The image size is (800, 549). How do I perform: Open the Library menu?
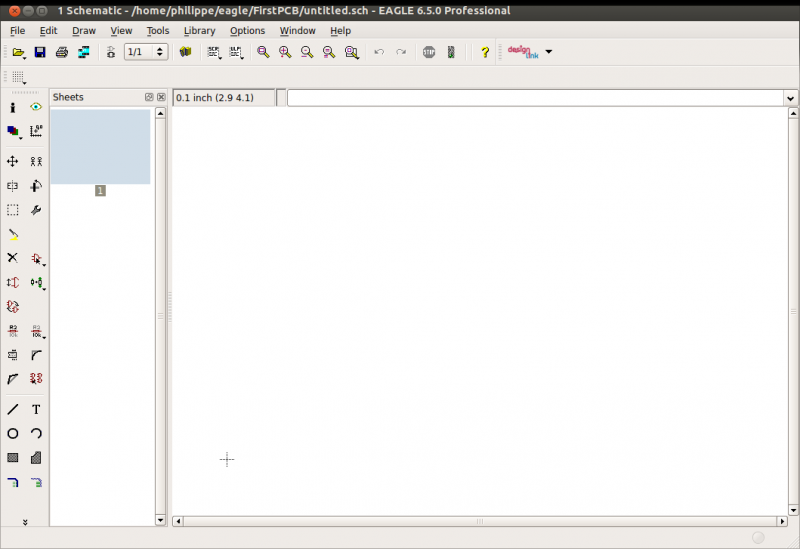click(199, 31)
